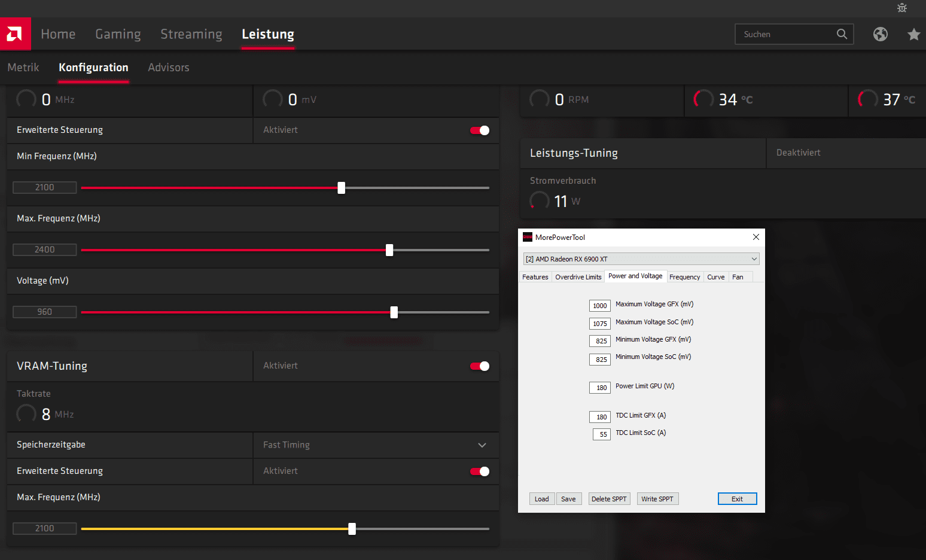Viewport: 926px width, 560px height.
Task: Click the favorites star icon
Action: click(913, 34)
